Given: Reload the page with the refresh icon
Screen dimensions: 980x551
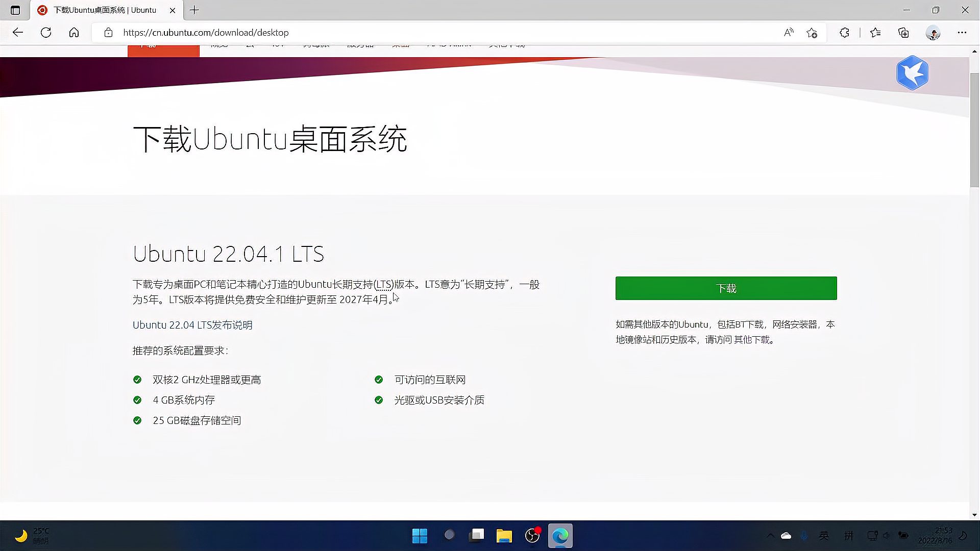Looking at the screenshot, I should (x=46, y=32).
